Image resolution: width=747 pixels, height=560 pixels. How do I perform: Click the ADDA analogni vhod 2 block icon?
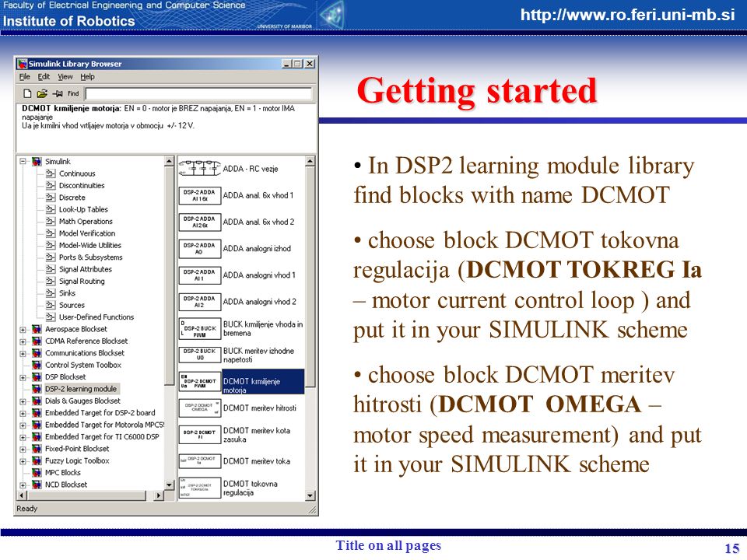click(200, 302)
